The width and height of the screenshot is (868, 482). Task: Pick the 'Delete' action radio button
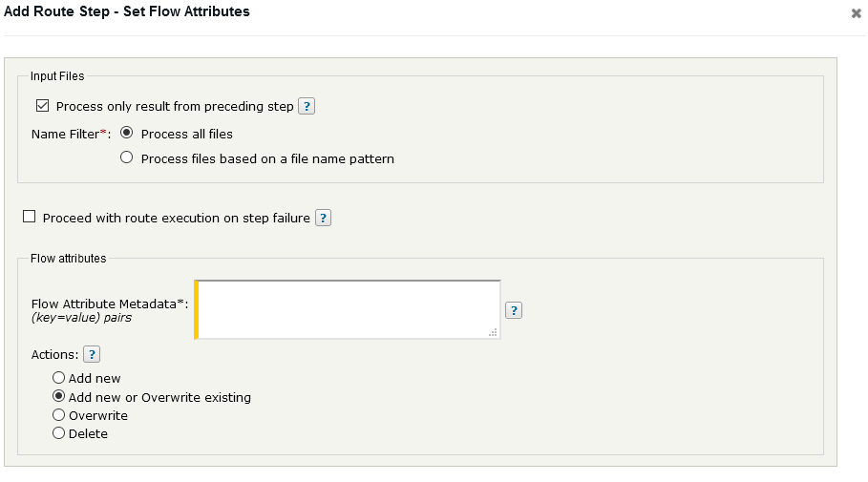[59, 433]
